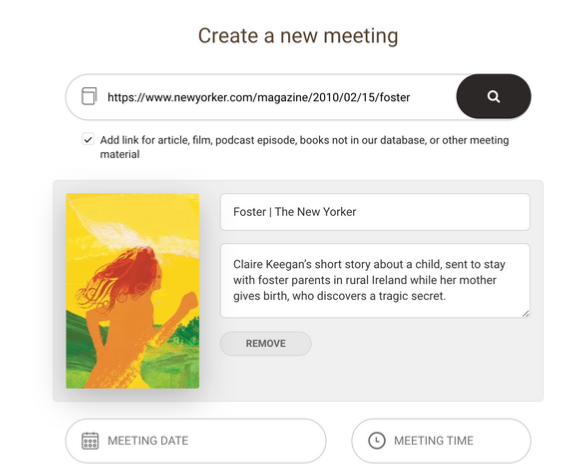The image size is (578, 471).
Task: Click into the Claire Keegan description text area
Action: click(x=375, y=280)
